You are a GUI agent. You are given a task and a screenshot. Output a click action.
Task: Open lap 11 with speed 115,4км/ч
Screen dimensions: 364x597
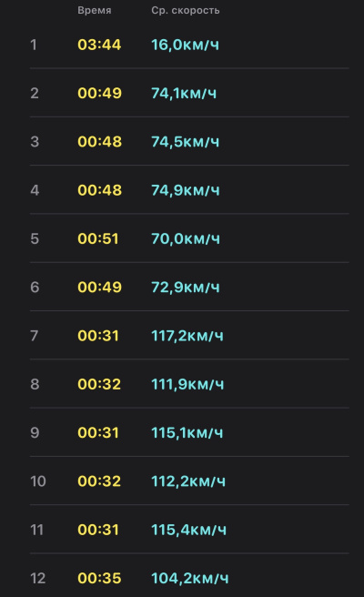(189, 530)
